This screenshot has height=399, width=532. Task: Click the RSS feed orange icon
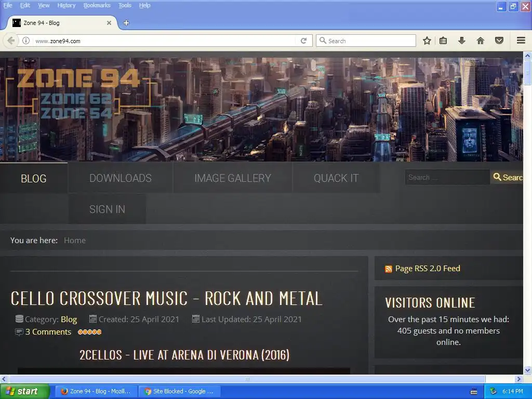click(x=389, y=269)
